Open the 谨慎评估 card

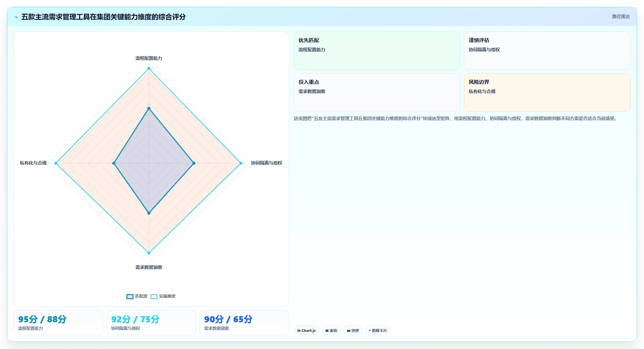tap(547, 51)
